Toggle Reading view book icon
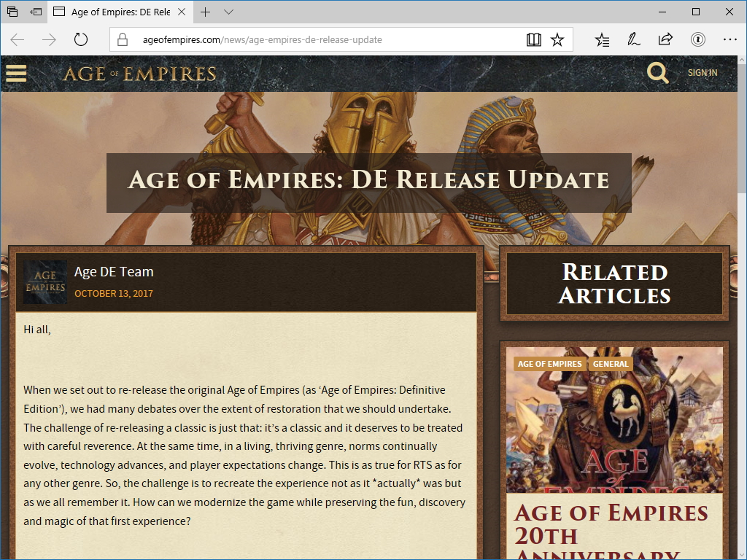The image size is (747, 560). click(533, 39)
